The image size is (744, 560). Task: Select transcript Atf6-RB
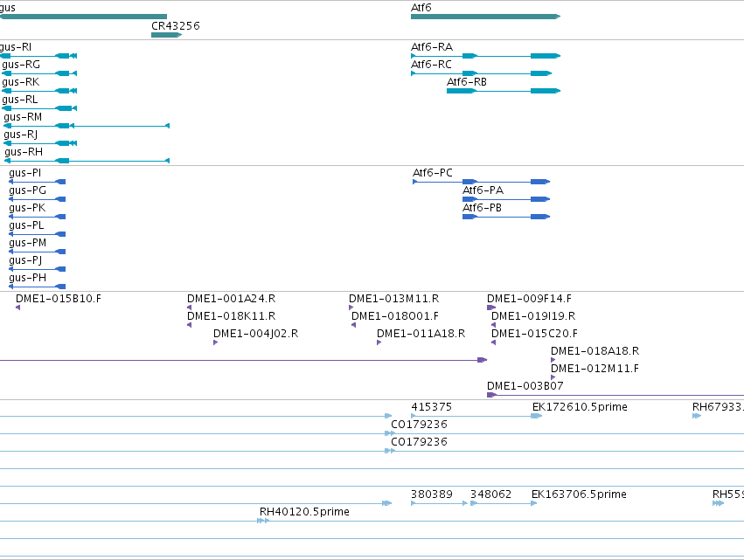click(x=504, y=91)
